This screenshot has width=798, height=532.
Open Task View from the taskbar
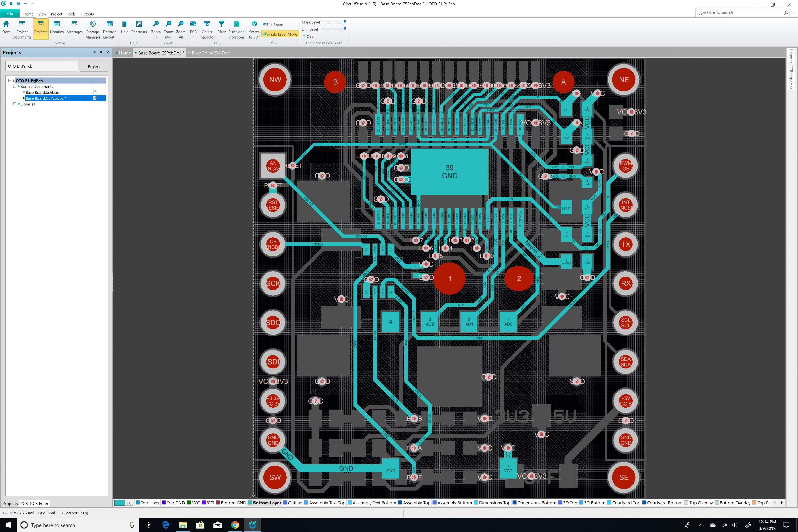[x=147, y=525]
